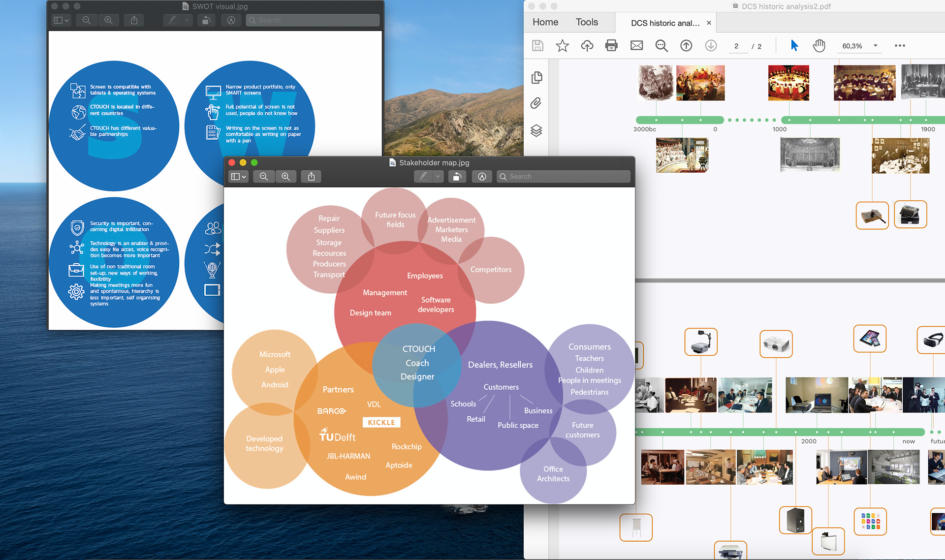
Task: Click Stakeholder map.jpg title bar text
Action: [x=434, y=162]
